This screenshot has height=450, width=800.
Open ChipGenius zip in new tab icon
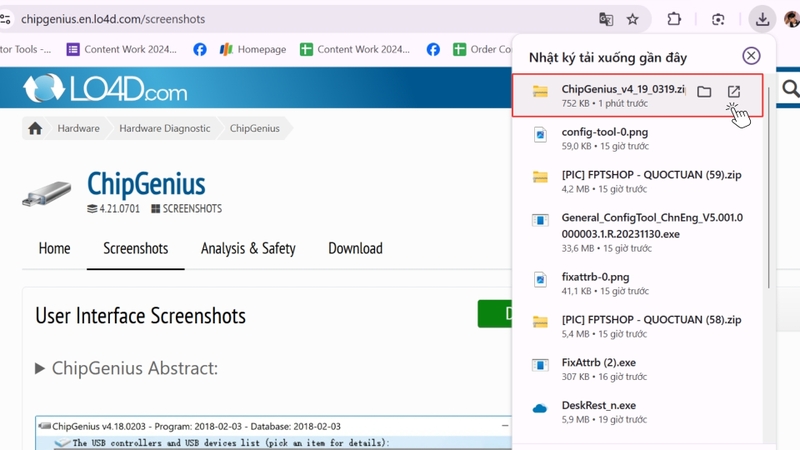pyautogui.click(x=734, y=92)
